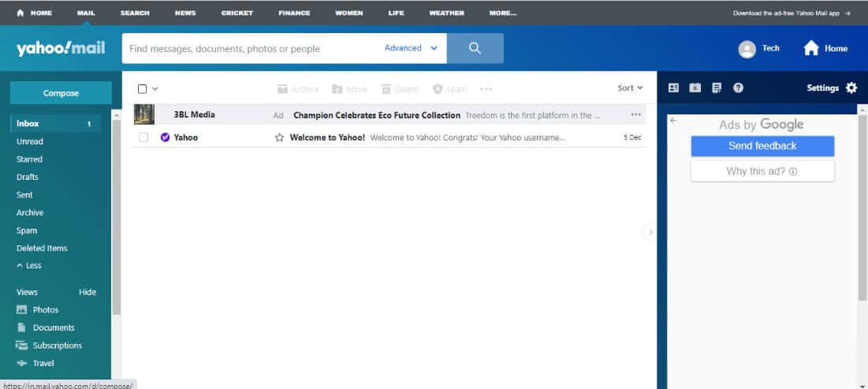Open the Champion Celebrates Eco Future Collection ad
Screen dimensions: 868x389
[x=376, y=115]
